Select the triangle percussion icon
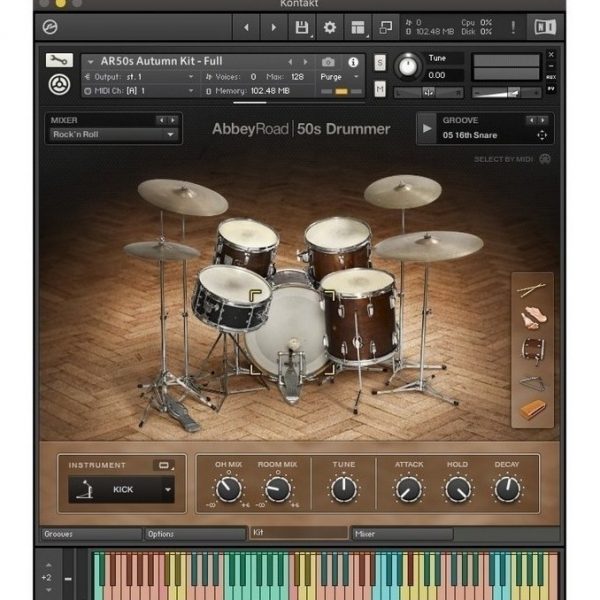This screenshot has width=600, height=600. point(533,383)
